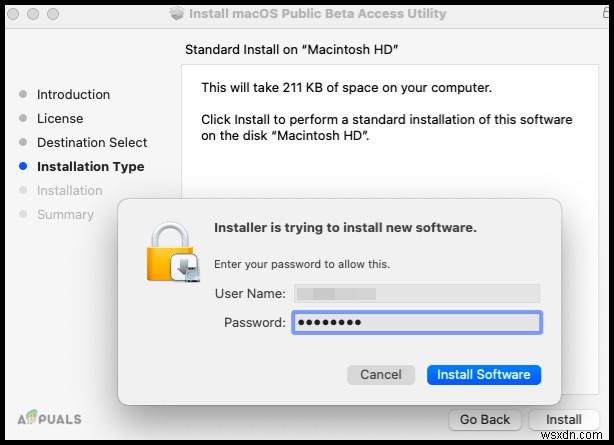Screen dimensions: 614x445
Task: Minimize the installer window
Action: pyautogui.click(x=33, y=14)
